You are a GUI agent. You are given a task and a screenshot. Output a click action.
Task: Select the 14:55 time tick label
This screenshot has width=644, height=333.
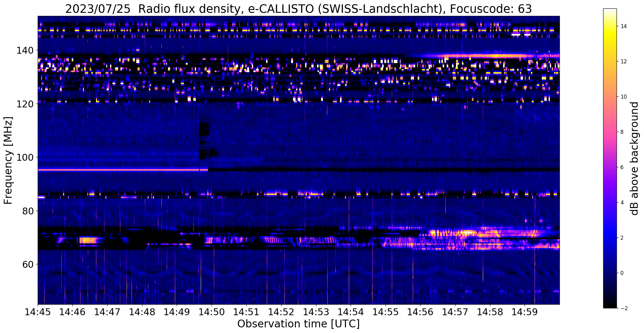tap(386, 312)
